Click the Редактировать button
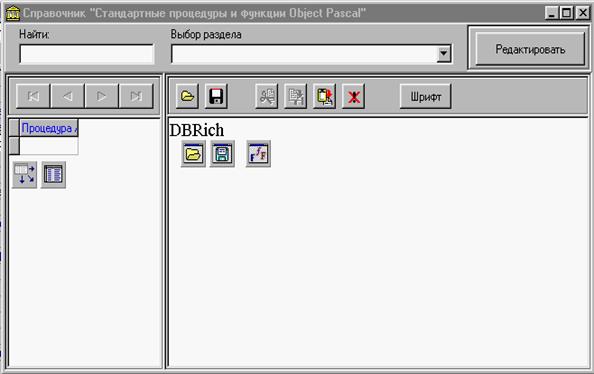Screen dimensions: 594x374 (530, 49)
